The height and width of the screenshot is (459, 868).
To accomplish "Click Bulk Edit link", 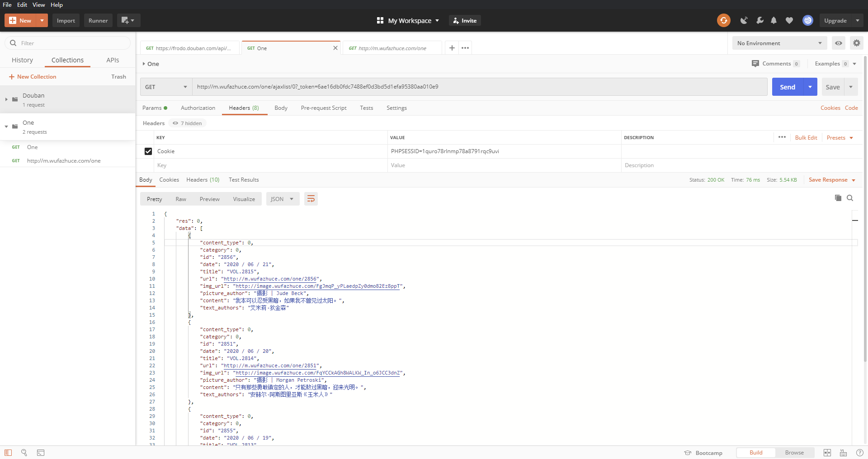I will tap(806, 137).
